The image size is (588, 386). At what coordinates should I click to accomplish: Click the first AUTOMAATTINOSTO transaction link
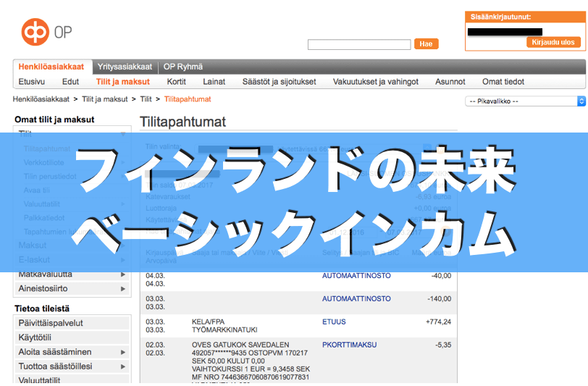[x=356, y=275]
